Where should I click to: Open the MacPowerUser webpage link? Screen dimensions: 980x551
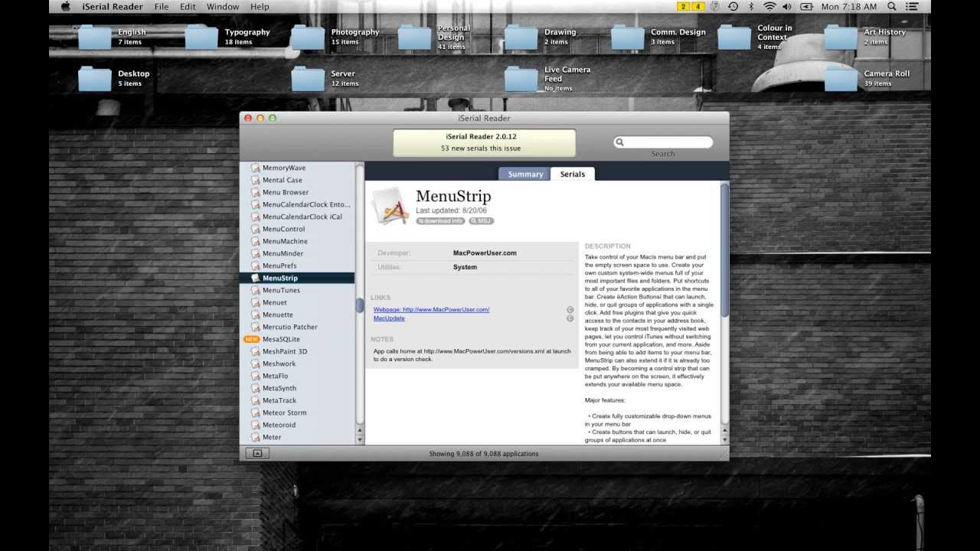(431, 309)
